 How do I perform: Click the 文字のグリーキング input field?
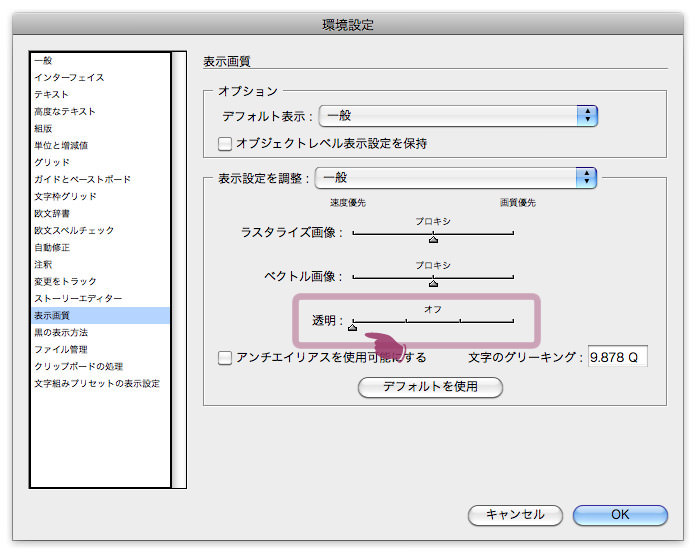617,356
